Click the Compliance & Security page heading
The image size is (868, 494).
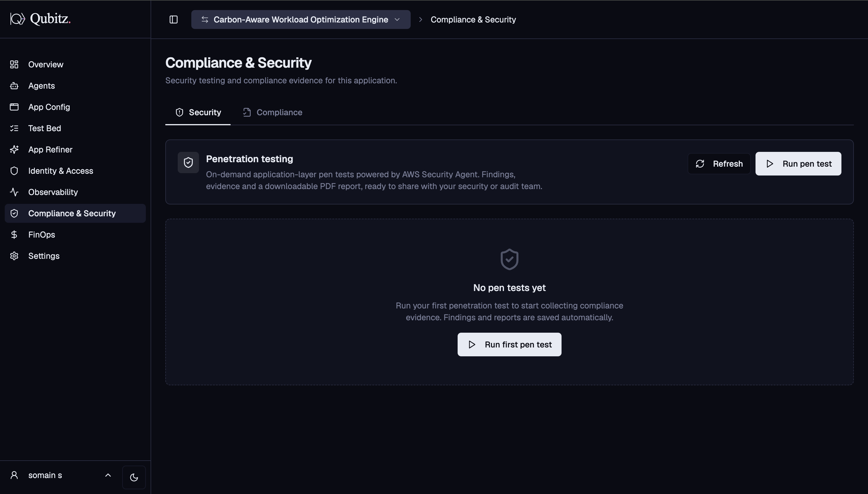click(x=238, y=63)
